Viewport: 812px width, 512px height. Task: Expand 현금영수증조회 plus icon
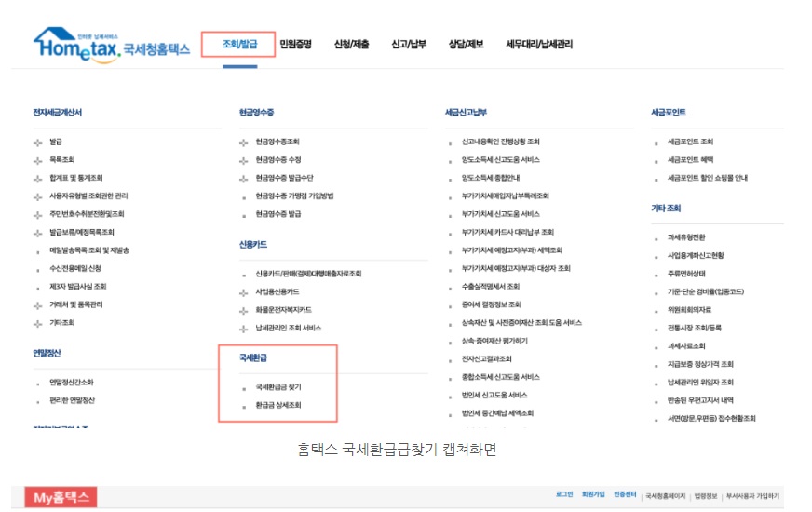244,142
